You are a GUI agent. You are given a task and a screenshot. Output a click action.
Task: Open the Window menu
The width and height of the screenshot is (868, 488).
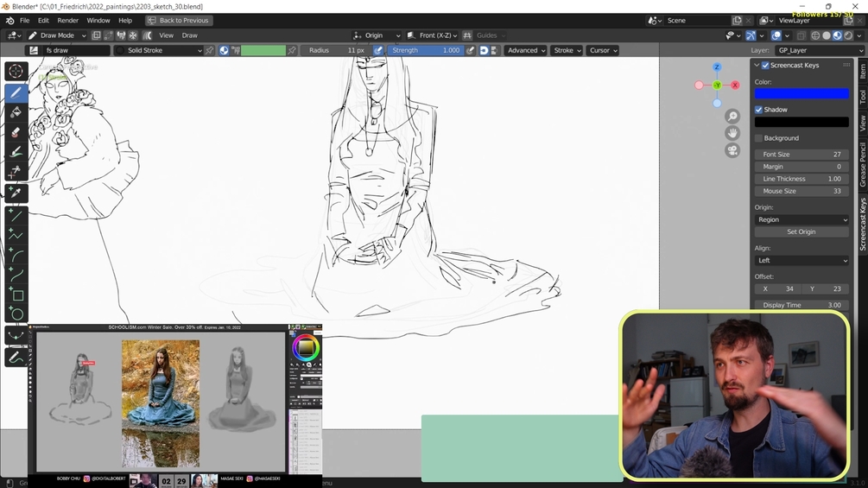[98, 21]
